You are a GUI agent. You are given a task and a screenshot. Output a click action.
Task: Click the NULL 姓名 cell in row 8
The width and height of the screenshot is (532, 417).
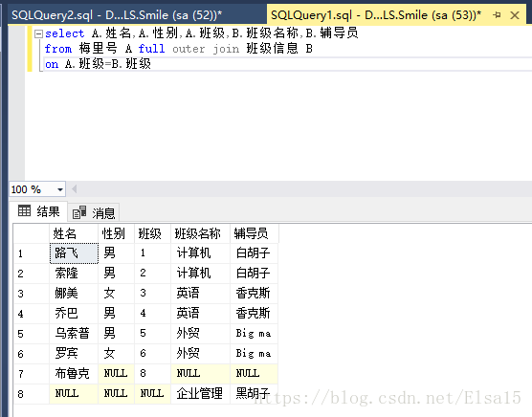[x=74, y=394]
